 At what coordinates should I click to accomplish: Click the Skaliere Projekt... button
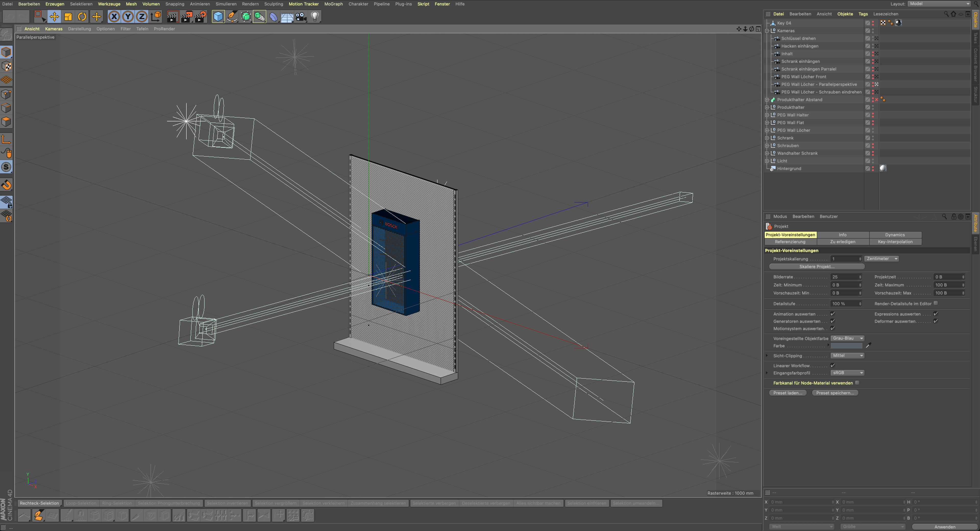pyautogui.click(x=816, y=267)
